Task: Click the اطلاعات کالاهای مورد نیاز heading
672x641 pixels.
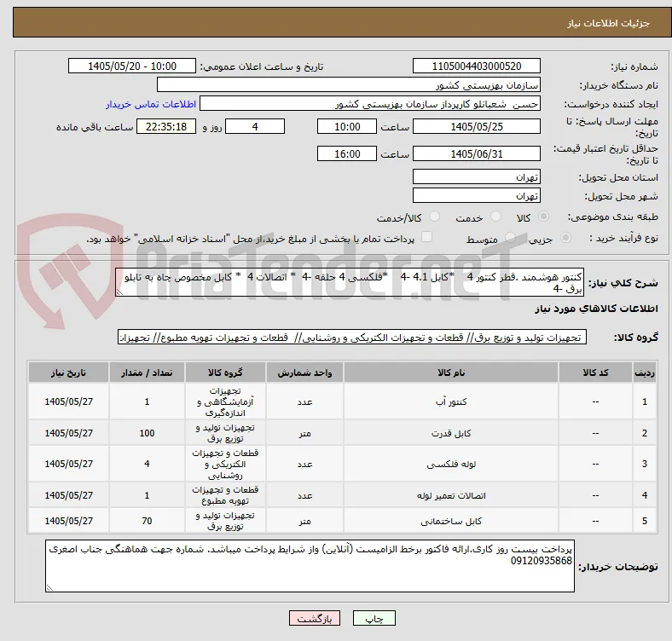Action: click(x=596, y=309)
